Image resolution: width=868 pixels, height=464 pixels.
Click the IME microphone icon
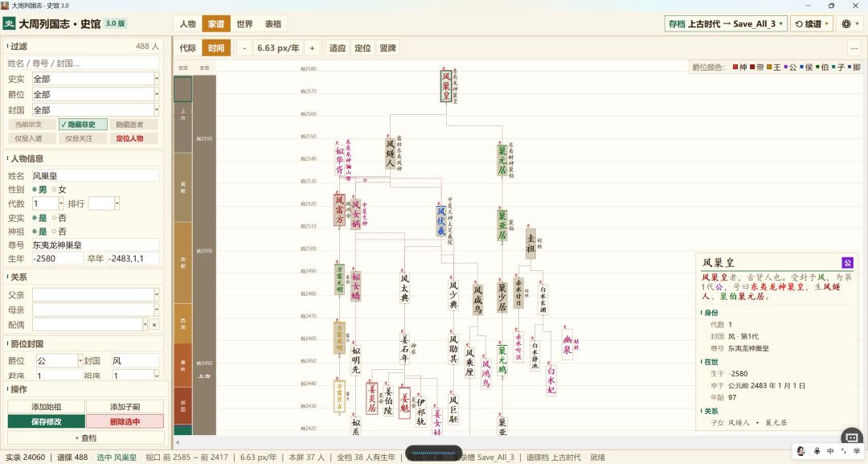click(x=817, y=451)
